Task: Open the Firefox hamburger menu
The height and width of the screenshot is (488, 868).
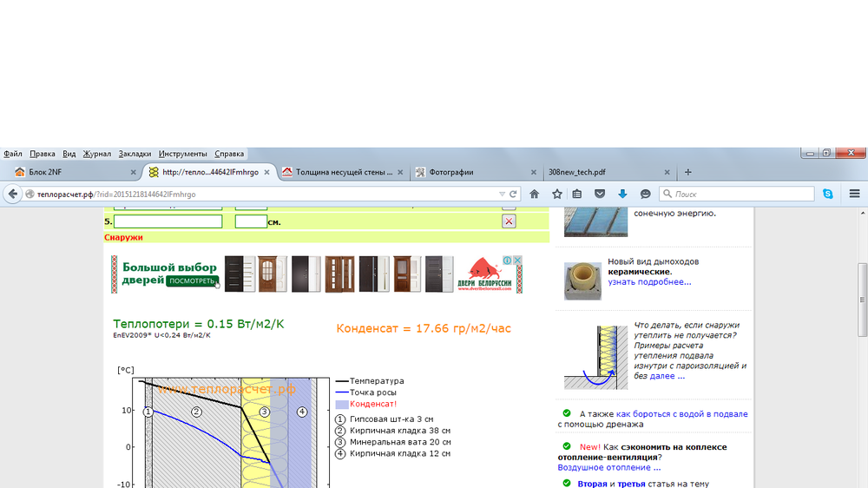Action: (x=854, y=195)
